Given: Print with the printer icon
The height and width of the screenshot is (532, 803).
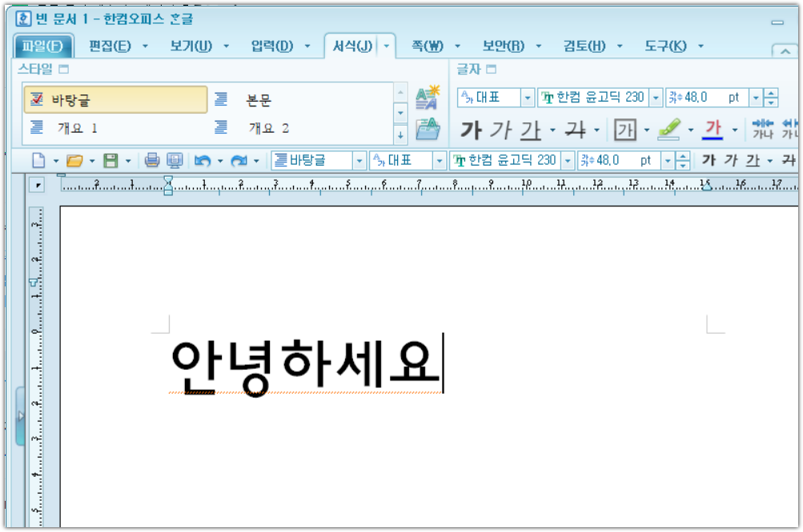Looking at the screenshot, I should [x=151, y=161].
